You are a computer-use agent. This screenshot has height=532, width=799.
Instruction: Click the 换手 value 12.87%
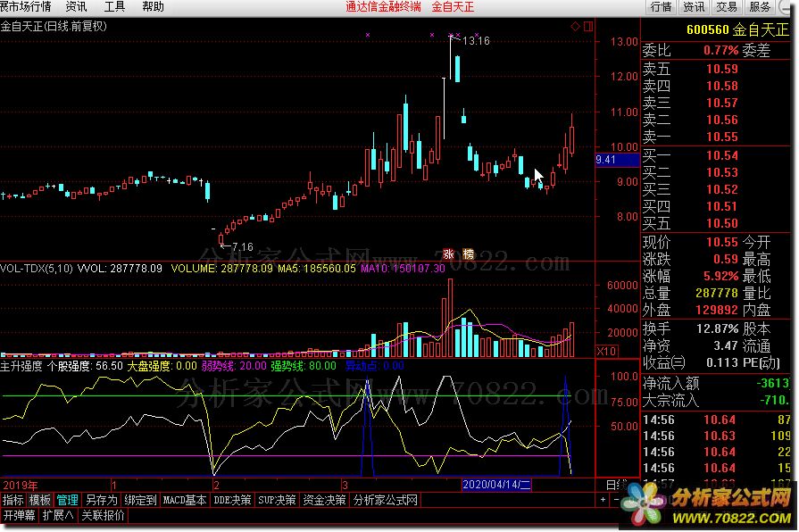point(718,328)
